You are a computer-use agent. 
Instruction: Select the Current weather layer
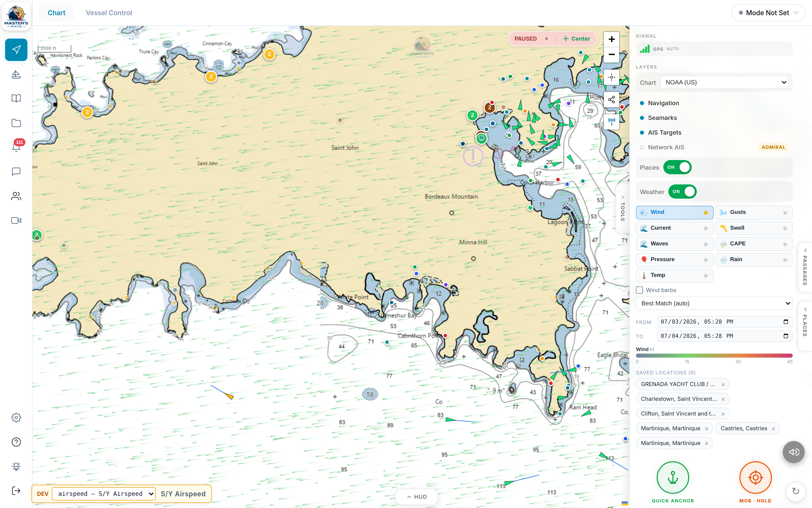pyautogui.click(x=674, y=228)
